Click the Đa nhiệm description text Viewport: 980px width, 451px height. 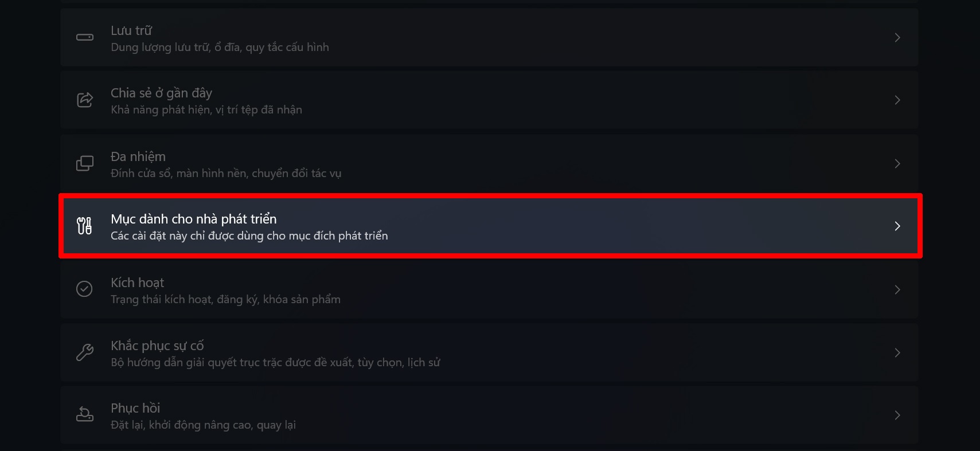tap(226, 173)
